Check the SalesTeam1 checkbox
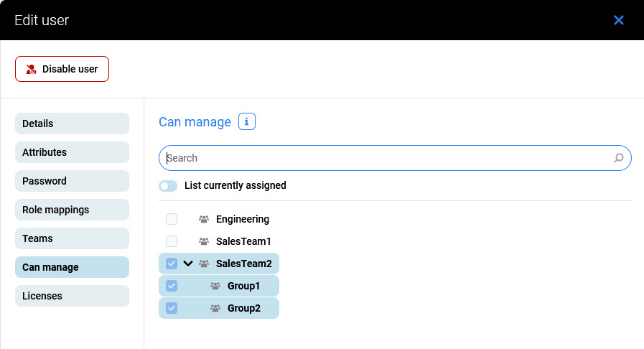The height and width of the screenshot is (349, 644). tap(172, 241)
